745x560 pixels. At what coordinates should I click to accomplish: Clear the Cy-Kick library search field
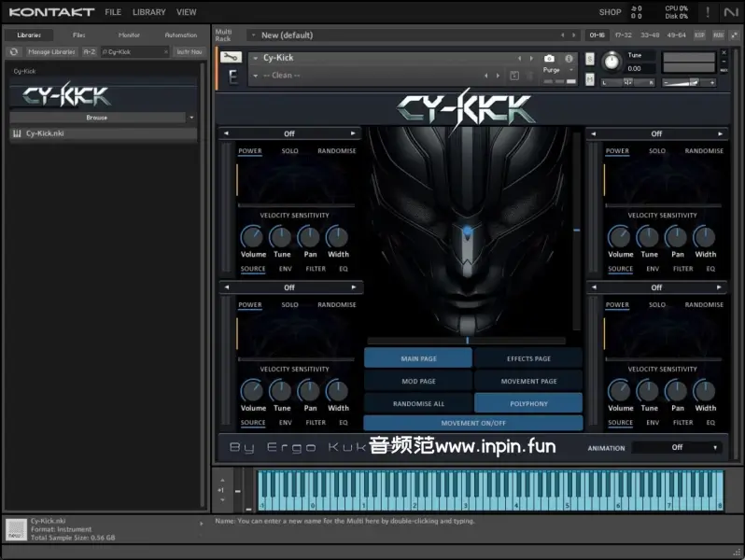tap(166, 52)
